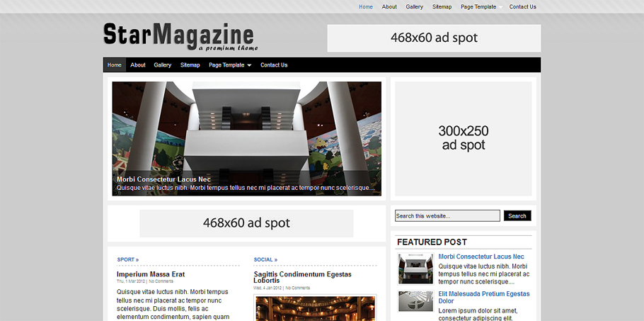Click the 468x60 ad spot below slider

tap(246, 224)
